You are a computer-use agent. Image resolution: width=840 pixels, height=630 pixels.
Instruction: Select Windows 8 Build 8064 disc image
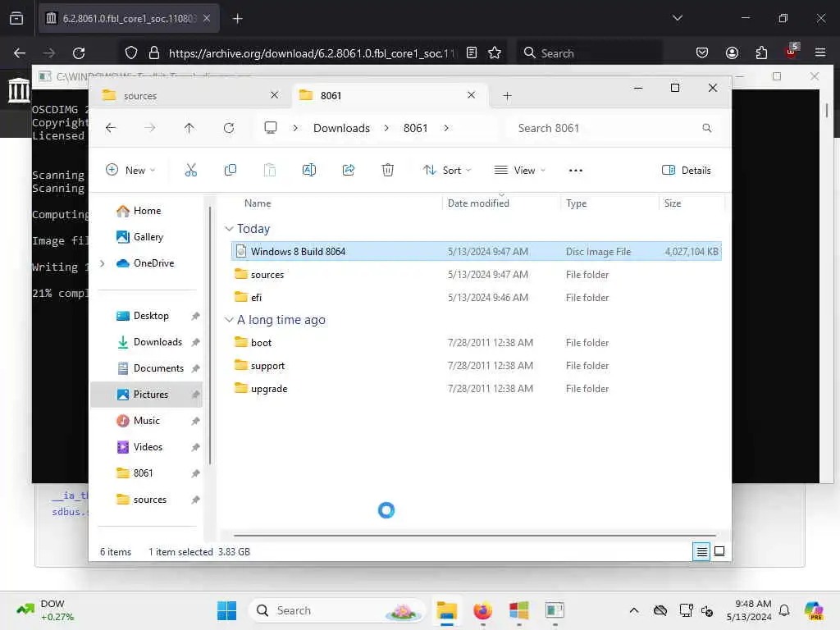coord(477,251)
